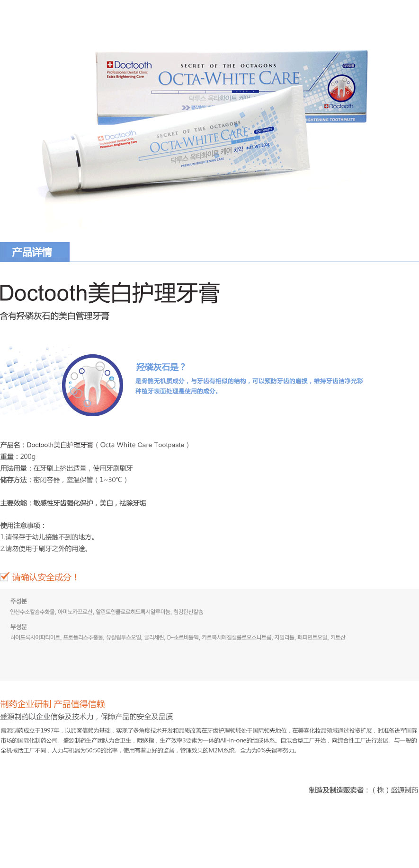The image size is (419, 868).
Task: Click the 使用注意事项 heading
Action: [x=23, y=526]
